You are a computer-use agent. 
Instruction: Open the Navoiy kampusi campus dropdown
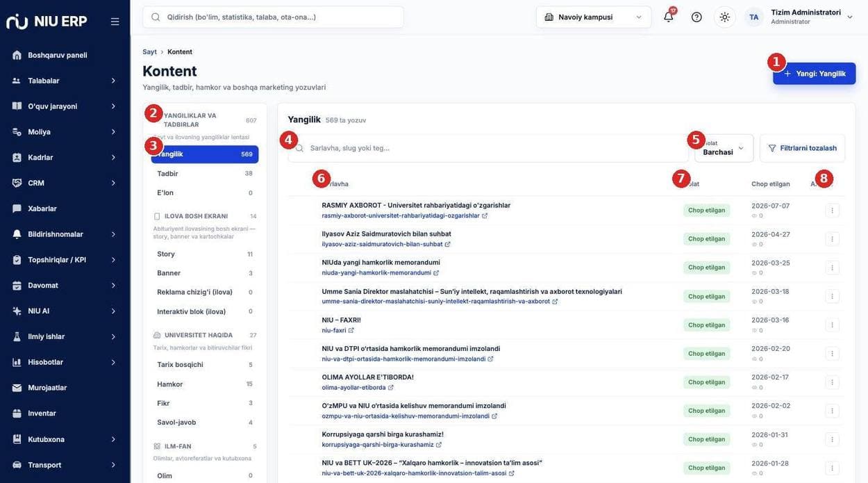coord(594,17)
